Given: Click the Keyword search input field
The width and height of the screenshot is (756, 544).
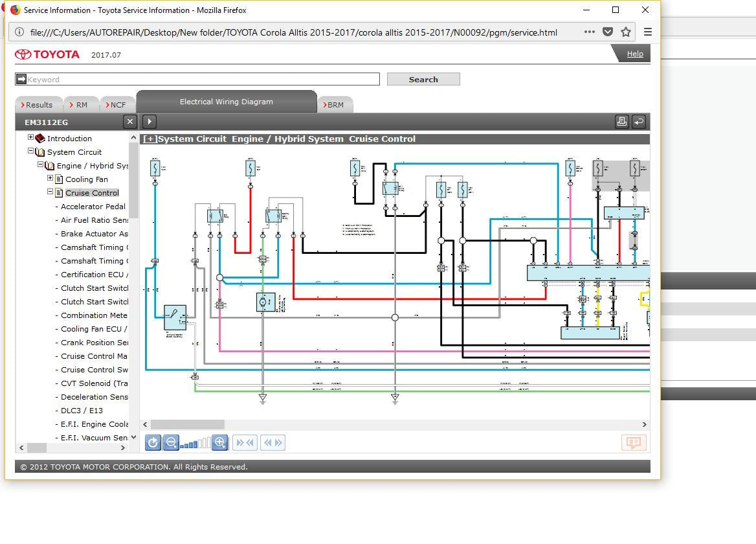Looking at the screenshot, I should coord(202,79).
